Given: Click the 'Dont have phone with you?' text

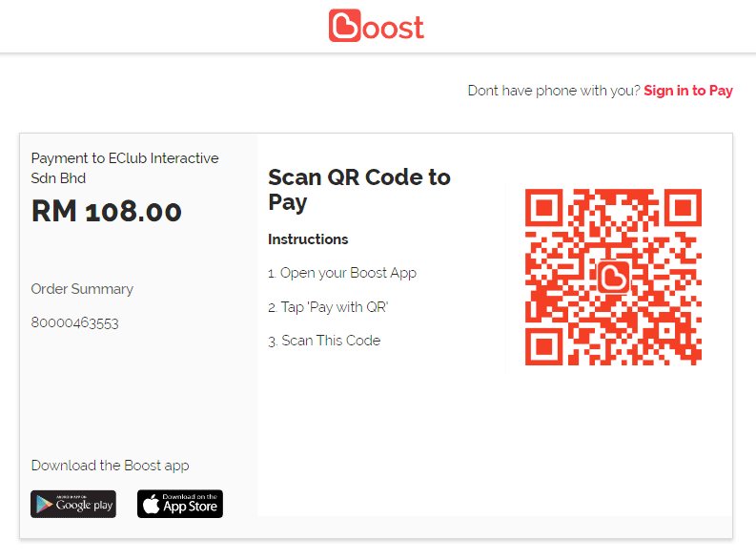Looking at the screenshot, I should click(x=553, y=91).
